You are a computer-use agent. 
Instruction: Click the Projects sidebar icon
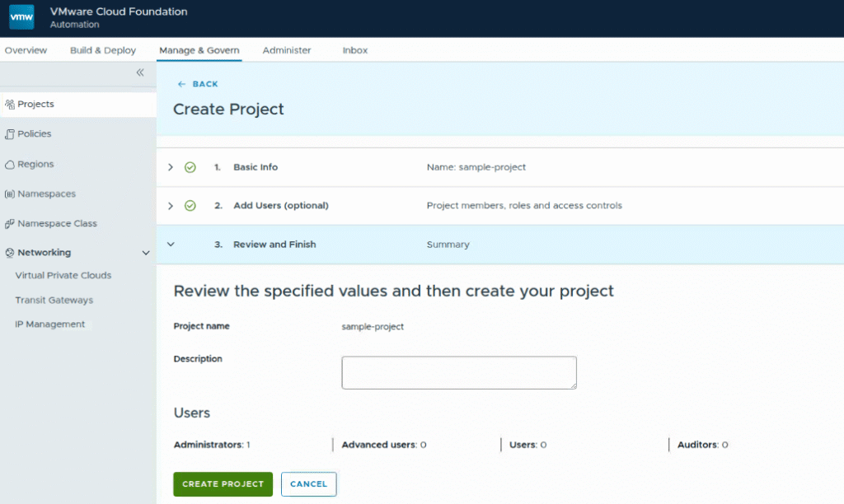(10, 105)
